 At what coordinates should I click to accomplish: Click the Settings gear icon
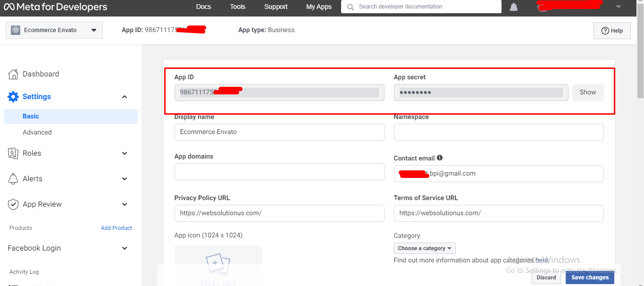13,97
